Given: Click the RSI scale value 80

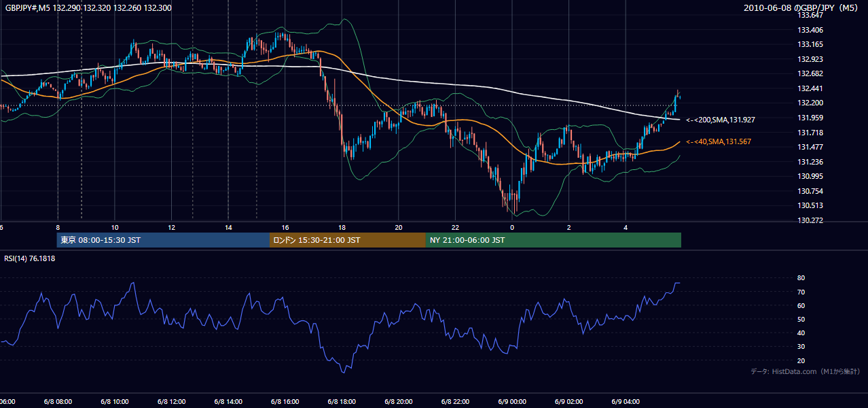Looking at the screenshot, I should point(801,278).
